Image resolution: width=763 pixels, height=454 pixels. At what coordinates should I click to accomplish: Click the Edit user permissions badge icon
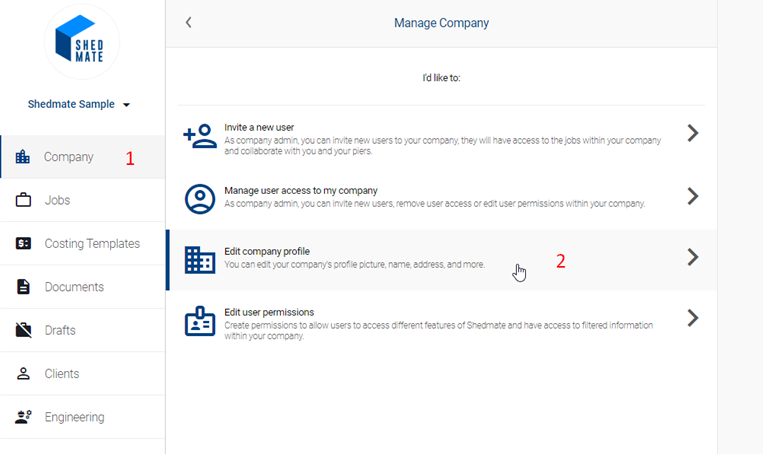pos(200,320)
